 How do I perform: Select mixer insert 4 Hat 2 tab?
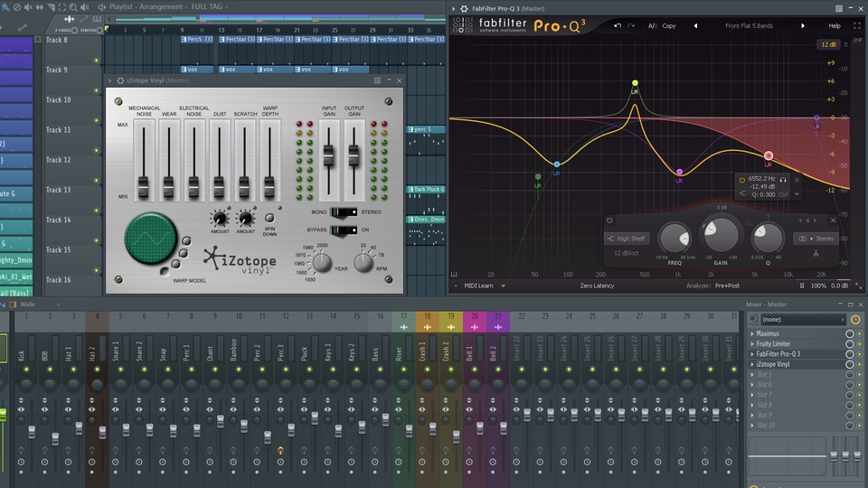[97, 322]
